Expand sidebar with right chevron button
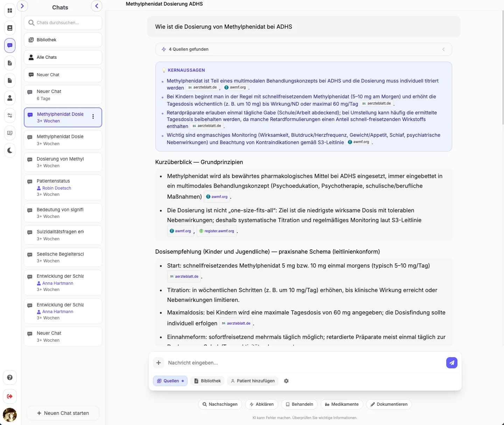 (x=22, y=6)
